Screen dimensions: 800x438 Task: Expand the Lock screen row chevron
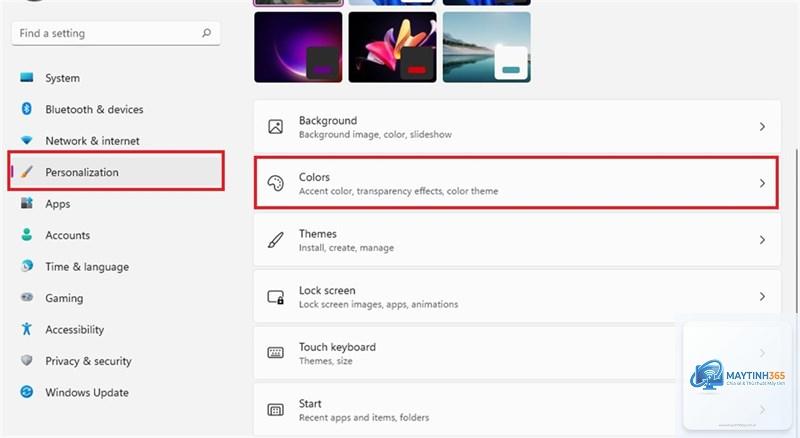click(762, 297)
